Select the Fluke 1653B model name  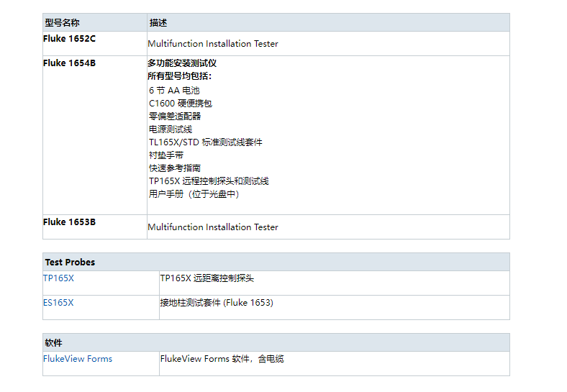coord(69,222)
